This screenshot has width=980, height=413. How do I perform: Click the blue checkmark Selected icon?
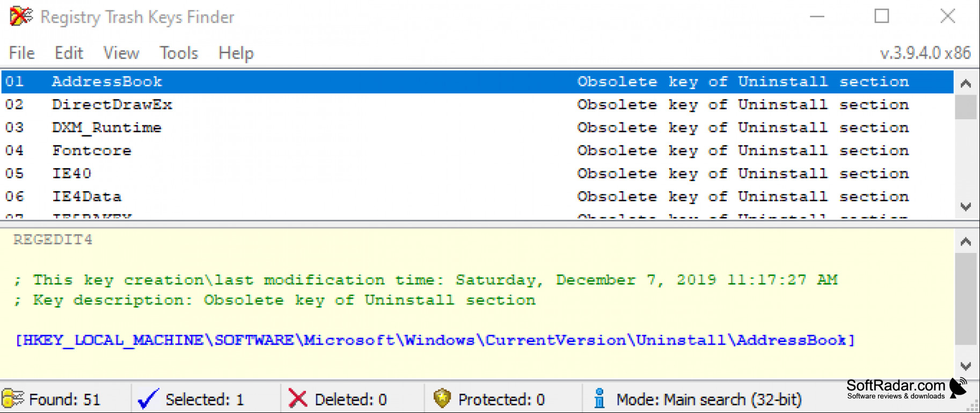(x=148, y=399)
